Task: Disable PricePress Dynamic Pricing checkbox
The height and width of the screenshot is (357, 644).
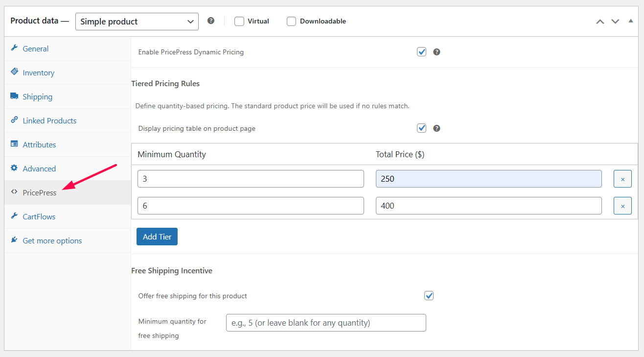Action: (x=421, y=52)
